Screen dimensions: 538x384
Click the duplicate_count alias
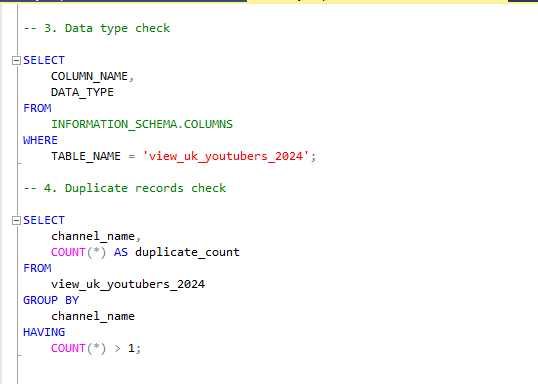[187, 252]
